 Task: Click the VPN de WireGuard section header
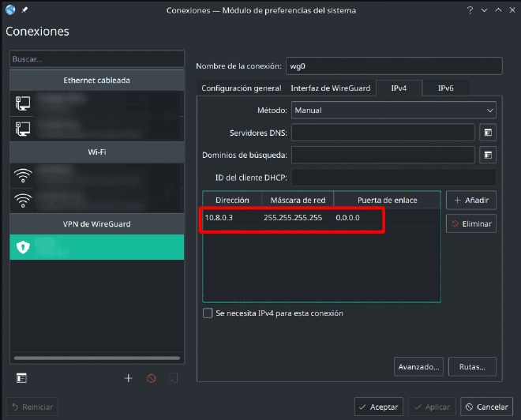[96, 224]
